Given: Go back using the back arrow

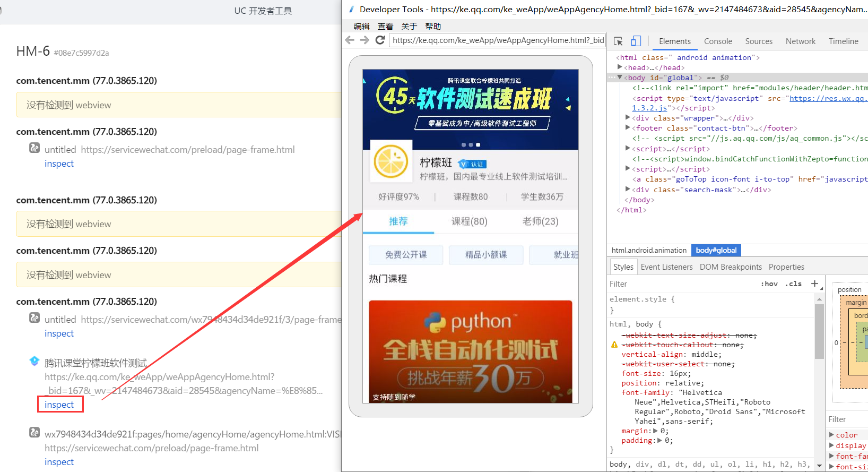Looking at the screenshot, I should click(350, 40).
